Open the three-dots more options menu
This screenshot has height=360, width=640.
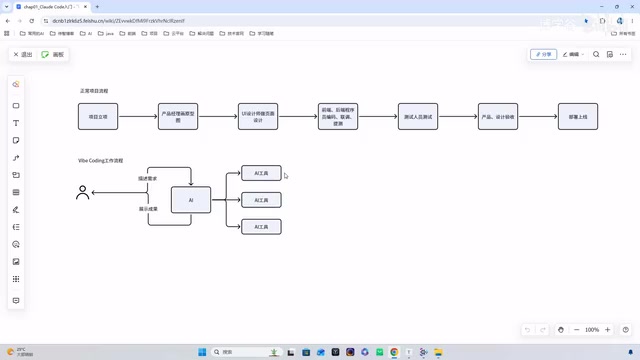tap(623, 54)
